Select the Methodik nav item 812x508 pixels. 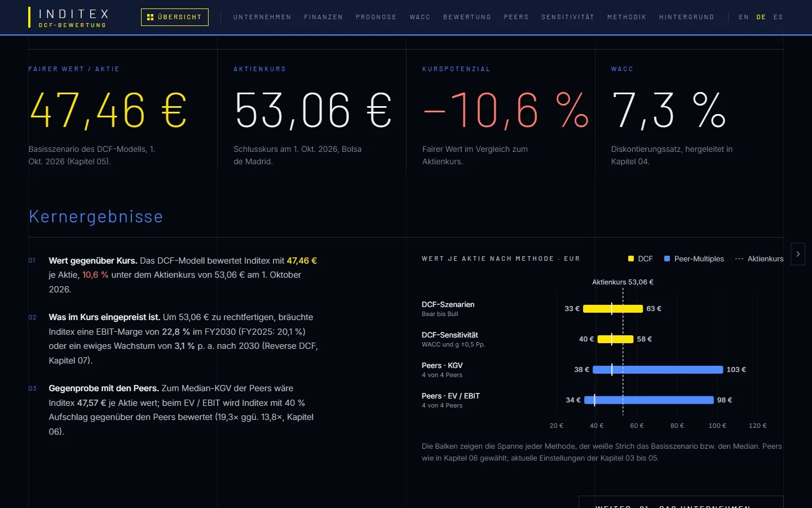627,17
